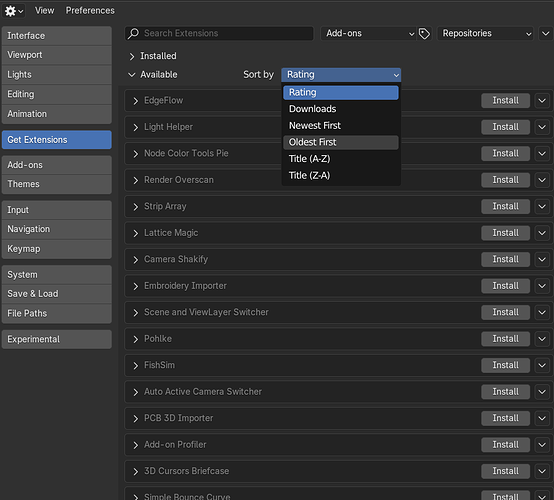Open options arrow for Strip Array row
554x500 pixels.
click(x=542, y=206)
